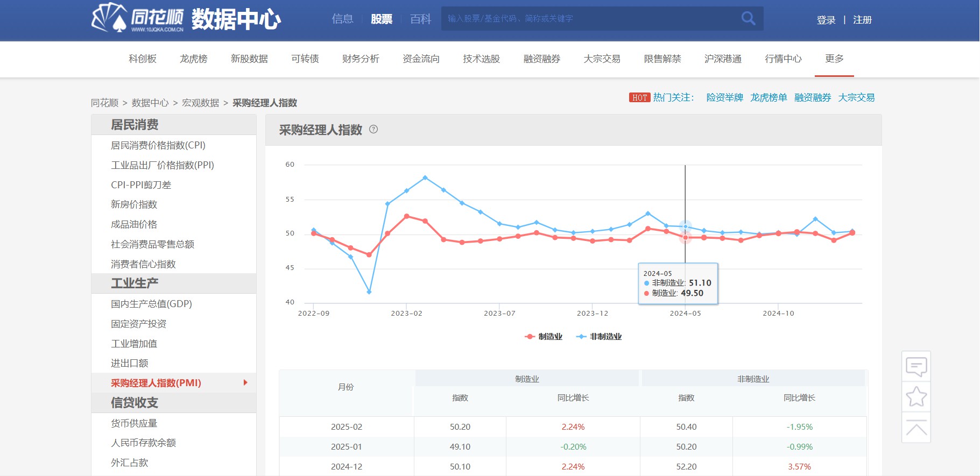Screen dimensions: 980x476
Task: Open the 资金流向 menu item
Action: (x=421, y=59)
